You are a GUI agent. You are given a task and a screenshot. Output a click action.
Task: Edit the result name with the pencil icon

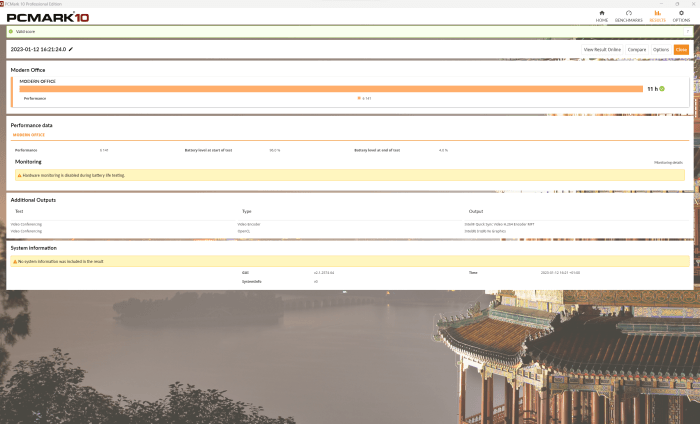(71, 49)
